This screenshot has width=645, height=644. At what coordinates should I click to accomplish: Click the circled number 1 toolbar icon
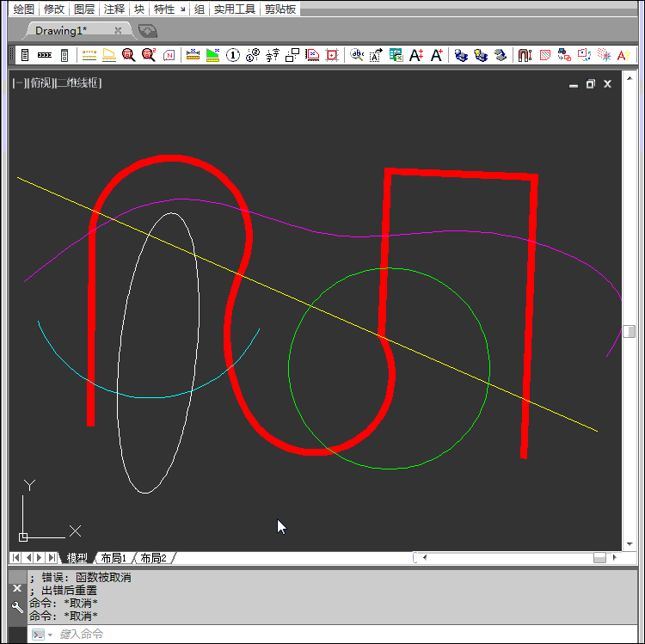tap(232, 55)
